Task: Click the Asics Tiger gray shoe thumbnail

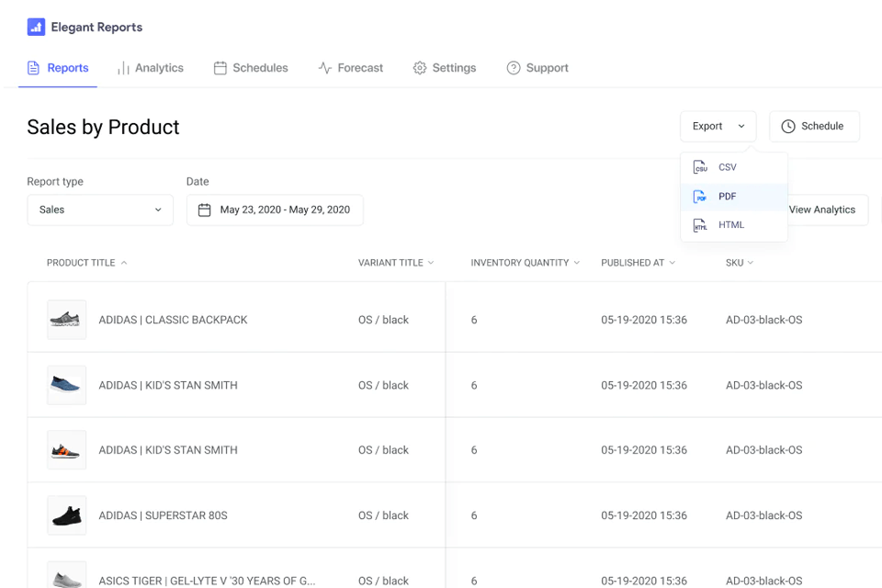Action: 66,575
